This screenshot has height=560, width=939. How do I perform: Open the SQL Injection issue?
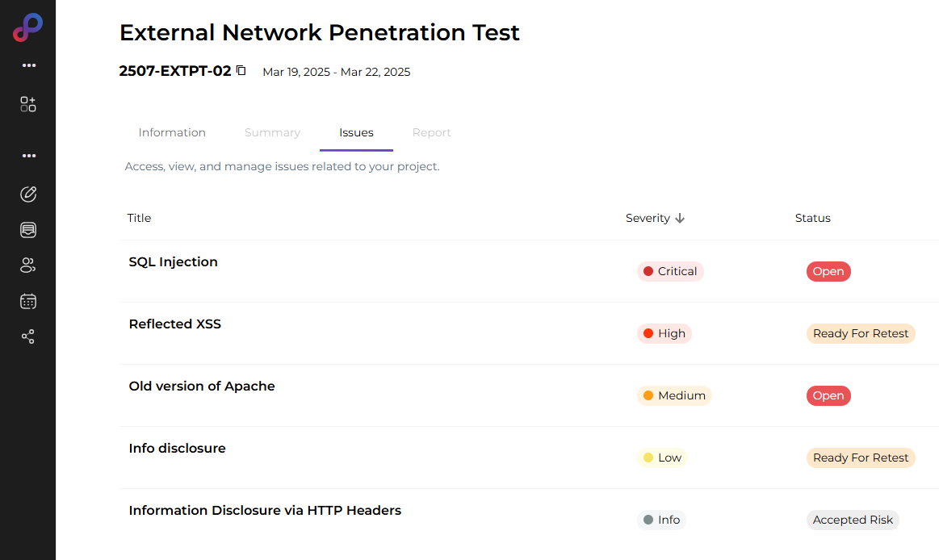[174, 261]
